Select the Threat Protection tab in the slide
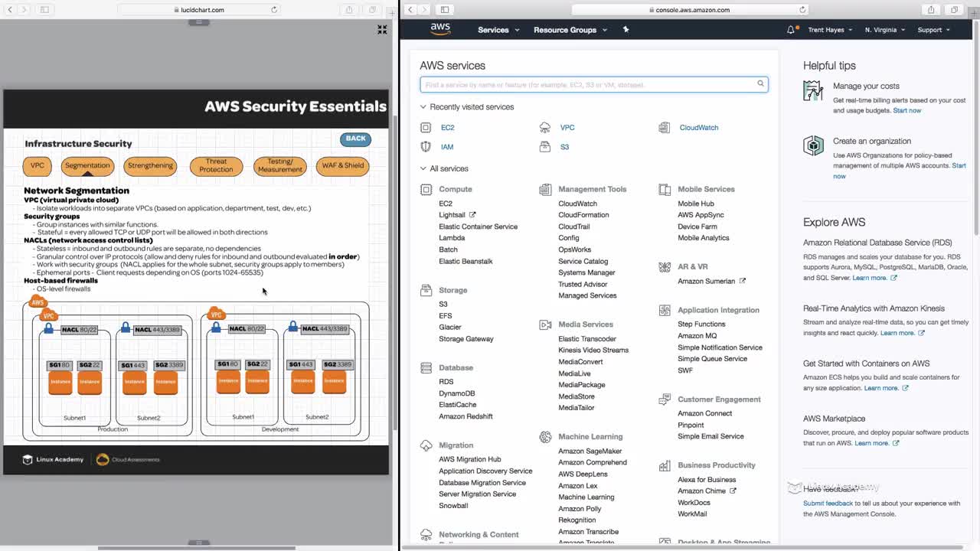980x551 pixels. 216,165
